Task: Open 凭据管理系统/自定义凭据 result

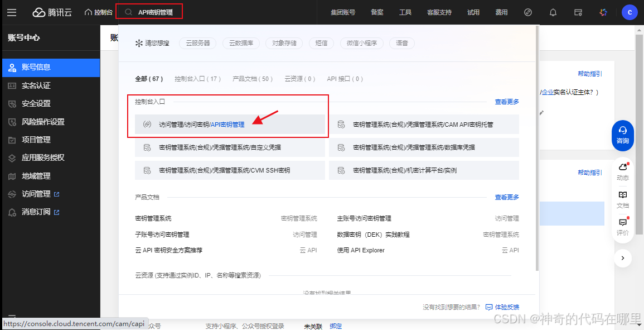Action: tap(230, 147)
